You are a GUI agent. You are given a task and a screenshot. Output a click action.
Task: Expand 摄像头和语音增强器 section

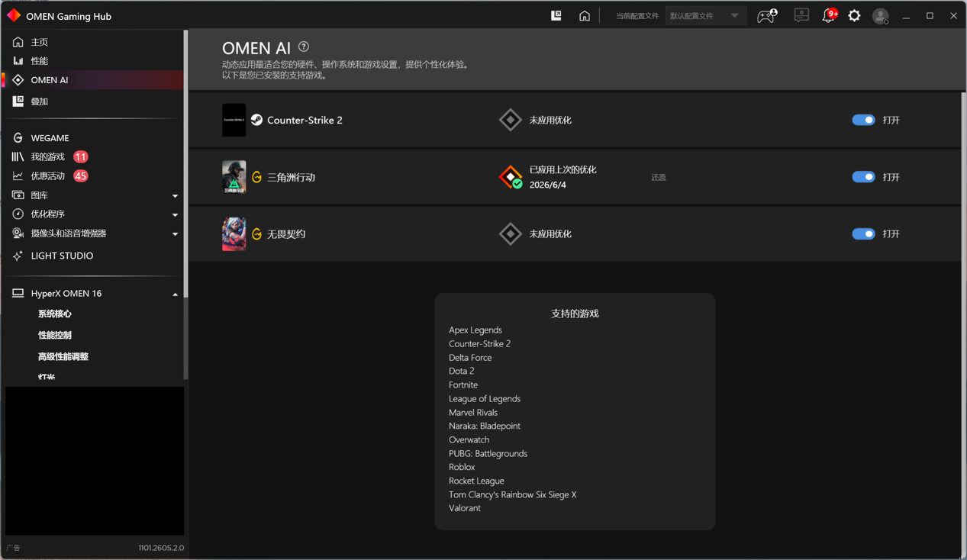click(x=175, y=234)
